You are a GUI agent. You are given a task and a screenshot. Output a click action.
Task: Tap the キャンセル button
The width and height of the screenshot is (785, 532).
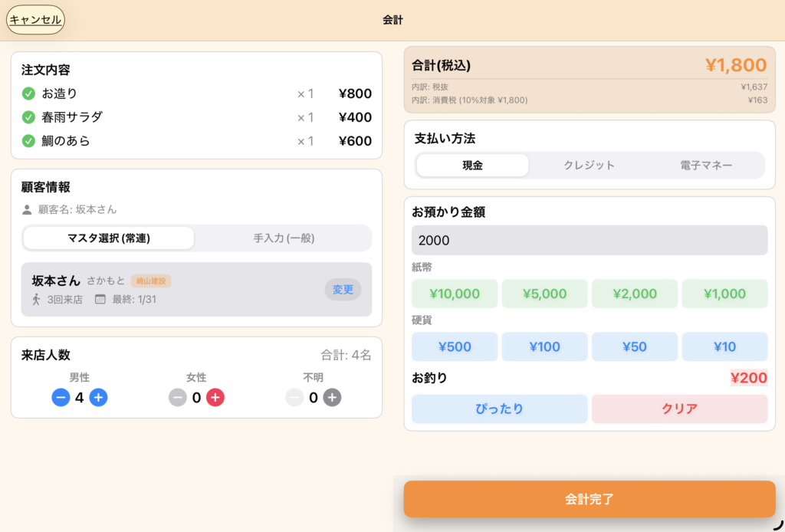(x=35, y=20)
